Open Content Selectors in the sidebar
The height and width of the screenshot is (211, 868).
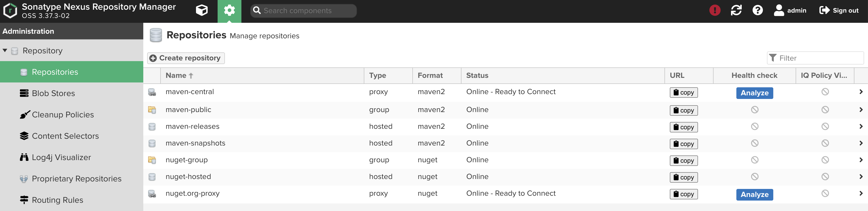pyautogui.click(x=71, y=136)
